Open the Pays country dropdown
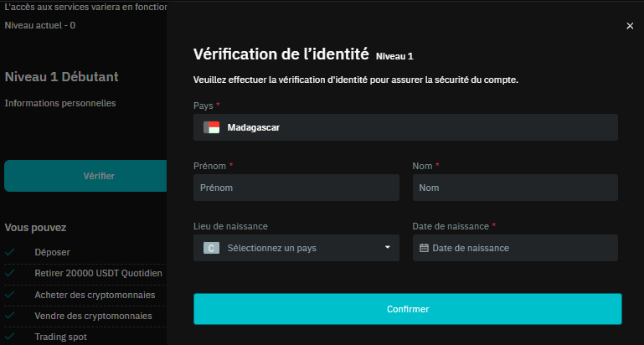This screenshot has width=644, height=345. click(x=405, y=128)
